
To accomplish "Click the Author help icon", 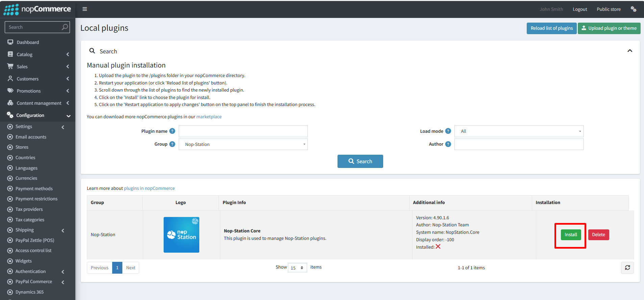I will 448,144.
